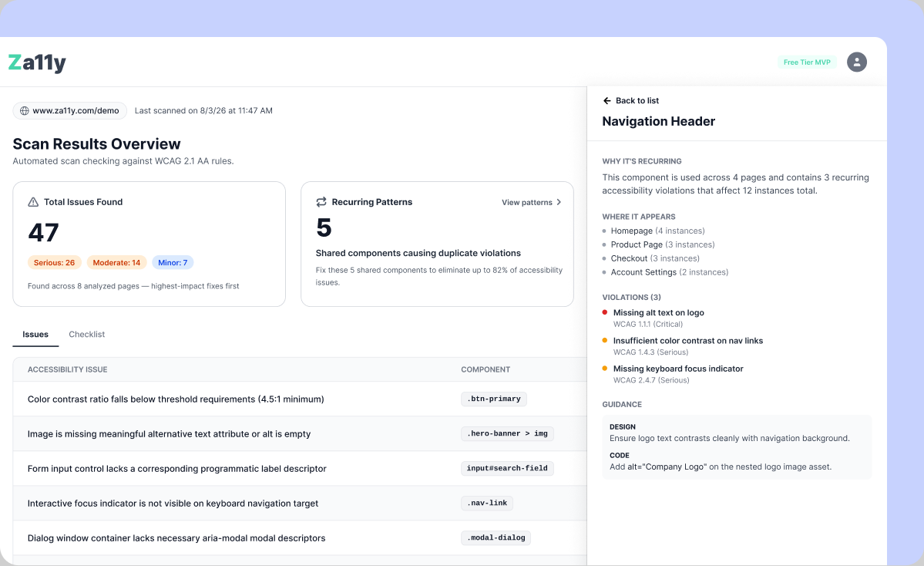Click the total issues count 47

click(x=44, y=233)
